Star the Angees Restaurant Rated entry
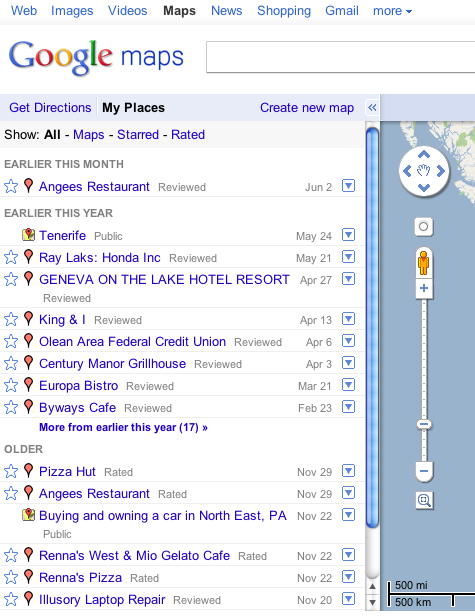Viewport: 475px width, 616px height. click(x=11, y=493)
